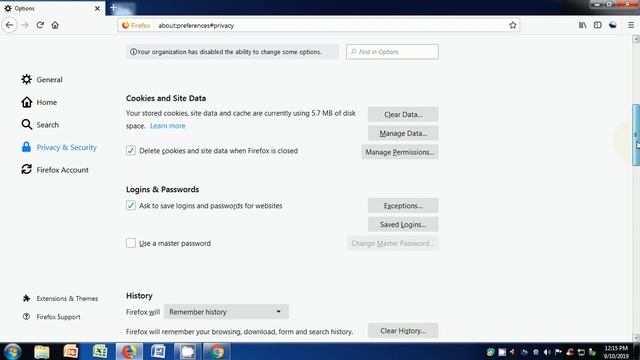
Task: Open Firefox Support link
Action: point(51,317)
